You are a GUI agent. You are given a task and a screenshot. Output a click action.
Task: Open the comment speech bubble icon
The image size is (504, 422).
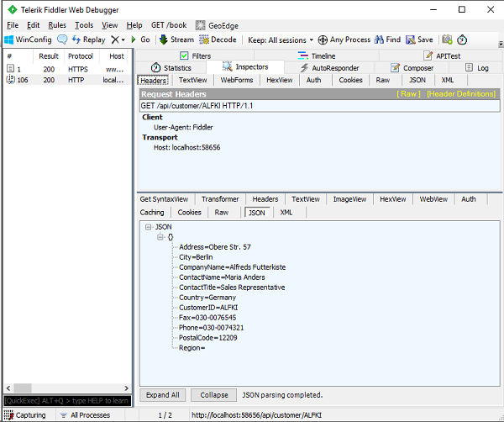click(62, 40)
